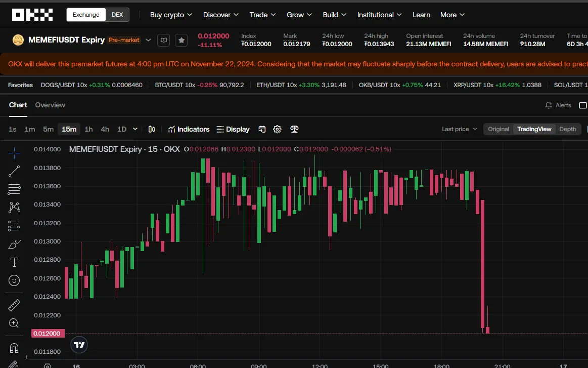Click the candlestick chart type icon
588x368 pixels.
(152, 129)
